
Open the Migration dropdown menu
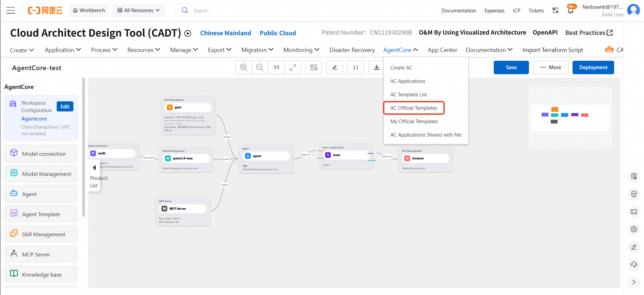[x=257, y=50]
